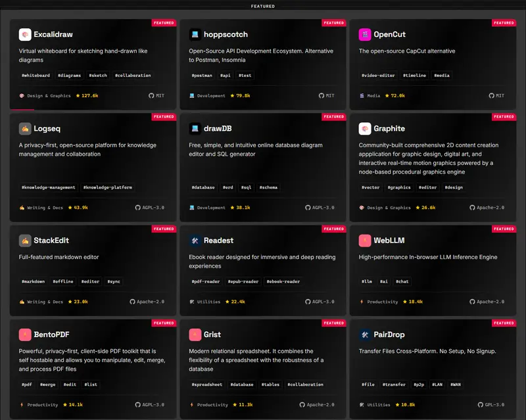Screen dimensions: 526x420
Task: Click the PairDrop app icon
Action: point(365,335)
